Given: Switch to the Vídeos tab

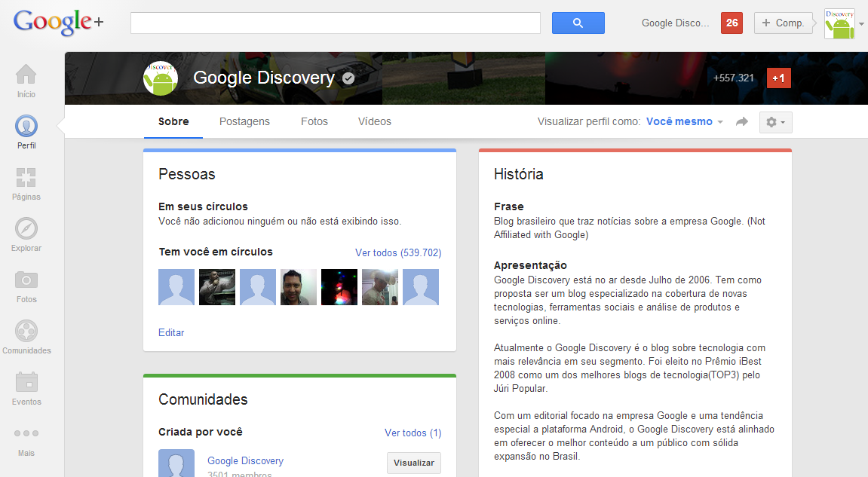Looking at the screenshot, I should (374, 121).
